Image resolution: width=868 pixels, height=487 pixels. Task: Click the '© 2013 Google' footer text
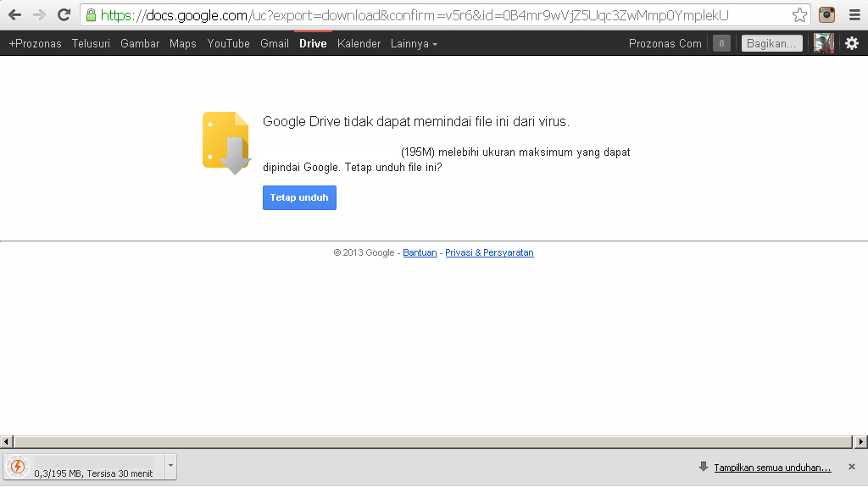pos(364,252)
